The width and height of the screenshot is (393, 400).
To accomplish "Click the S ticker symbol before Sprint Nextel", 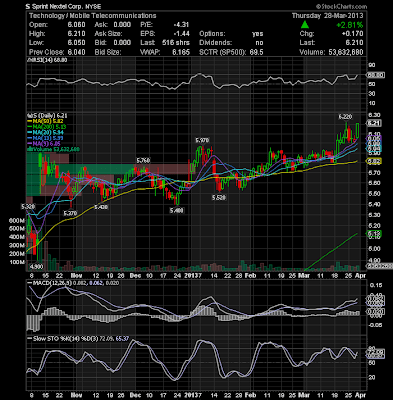I will pyautogui.click(x=28, y=6).
